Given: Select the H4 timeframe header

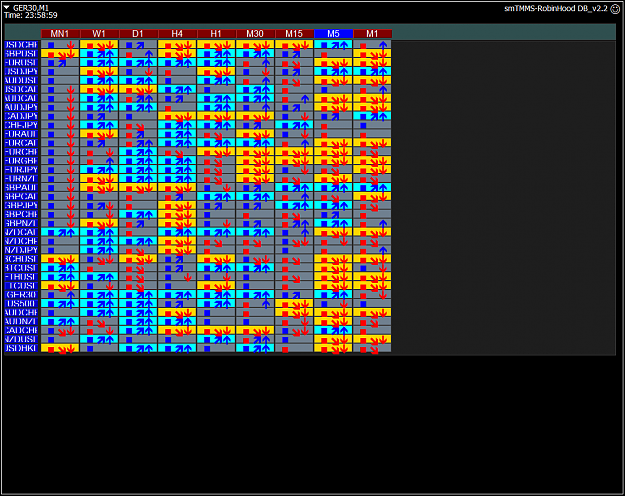Looking at the screenshot, I should [x=177, y=34].
